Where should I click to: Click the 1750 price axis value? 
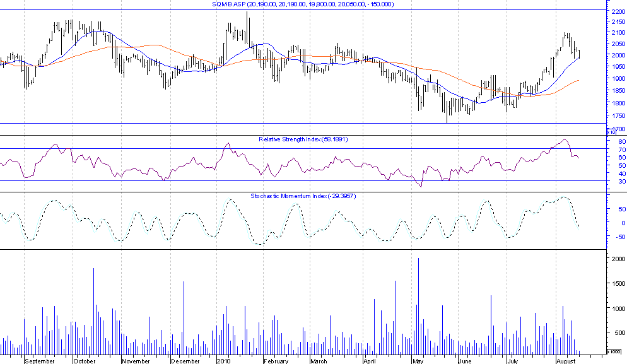pyautogui.click(x=618, y=116)
